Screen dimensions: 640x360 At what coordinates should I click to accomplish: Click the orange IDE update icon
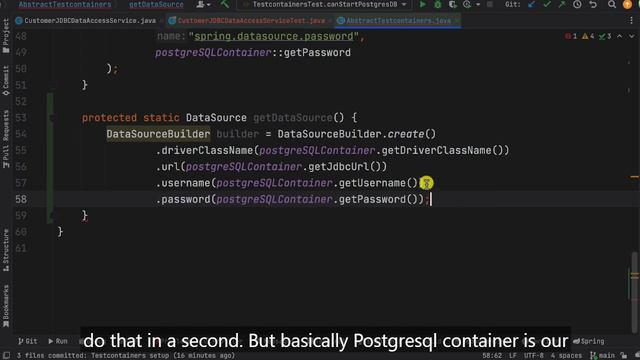pos(627,4)
